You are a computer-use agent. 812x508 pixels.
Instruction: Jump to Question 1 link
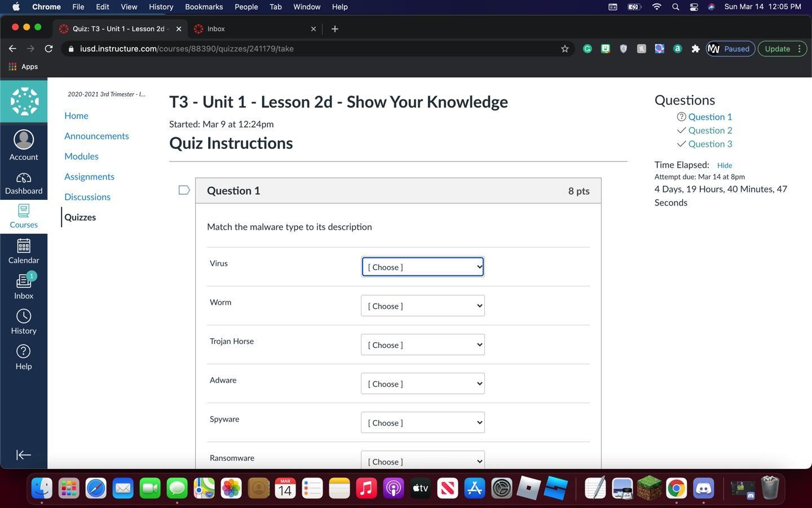click(710, 117)
